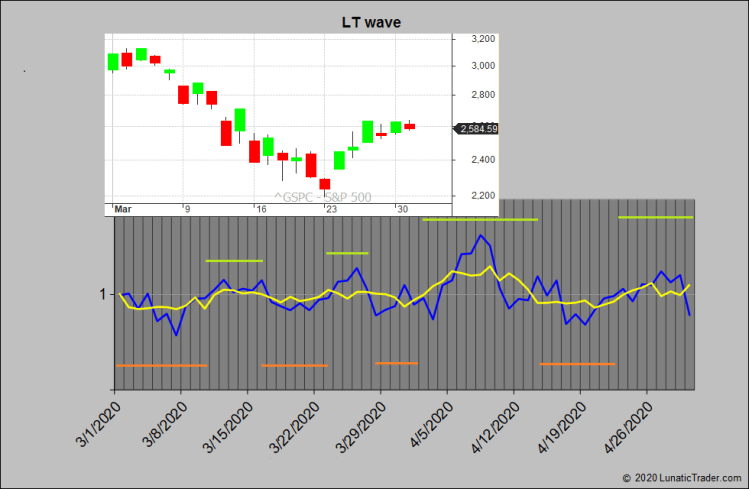
Task: Select the value 1 axis label
Action: coord(102,294)
